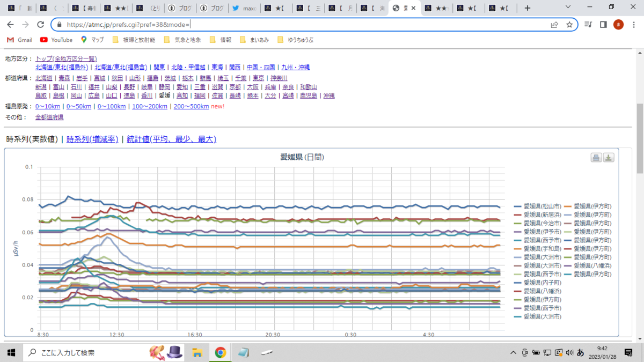Toggle 愛媛県(今治市) series in legend
This screenshot has height=362, width=644.
(x=538, y=223)
